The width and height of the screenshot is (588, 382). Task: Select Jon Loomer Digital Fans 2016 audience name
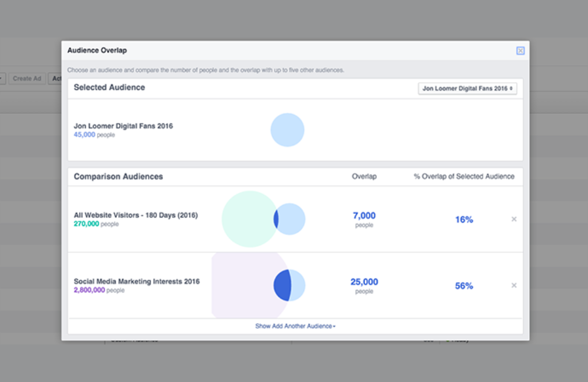coord(123,126)
